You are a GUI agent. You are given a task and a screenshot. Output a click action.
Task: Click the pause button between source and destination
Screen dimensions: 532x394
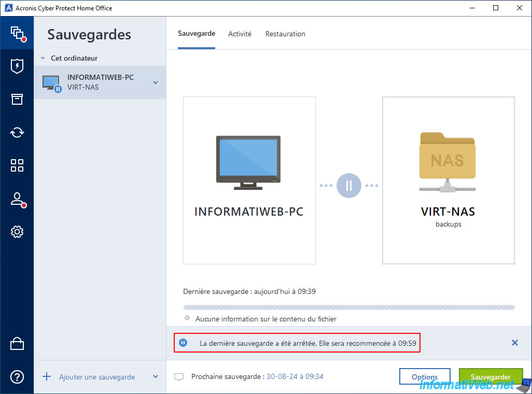[348, 185]
